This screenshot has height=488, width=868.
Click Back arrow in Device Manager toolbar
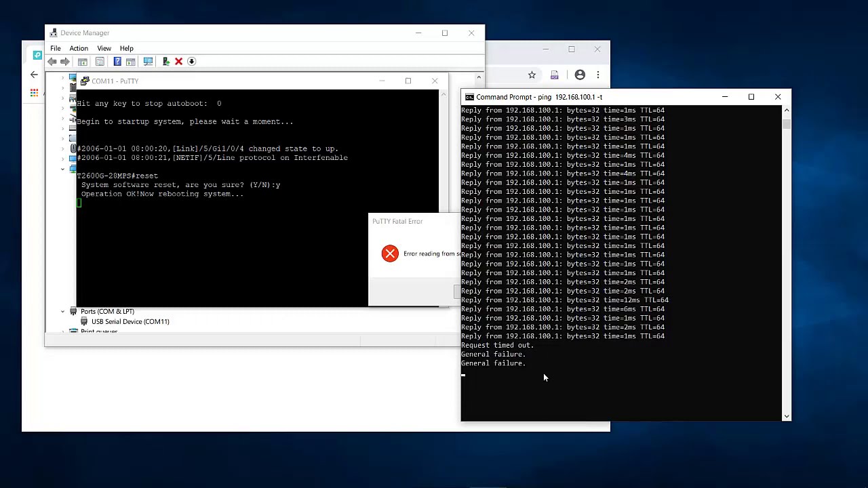pos(52,62)
